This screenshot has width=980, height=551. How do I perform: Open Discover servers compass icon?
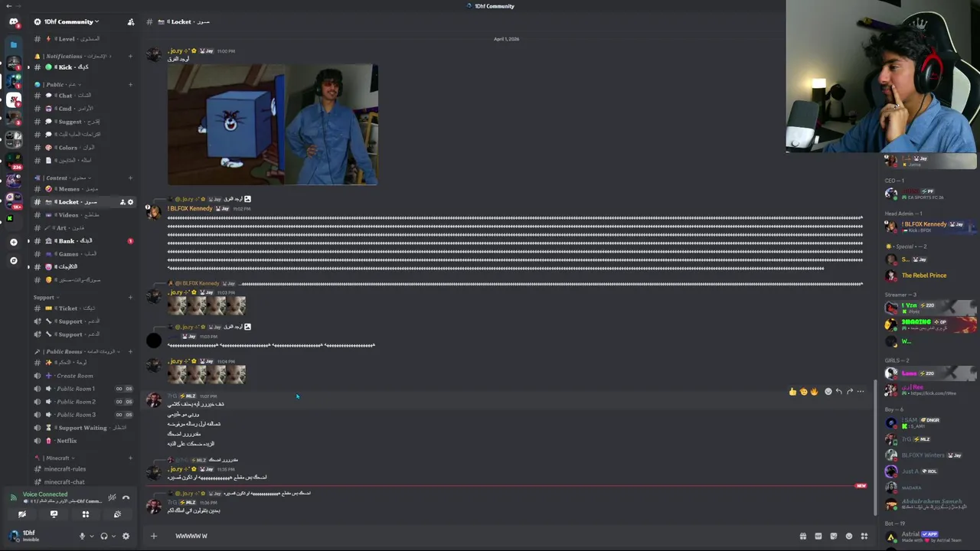click(14, 260)
